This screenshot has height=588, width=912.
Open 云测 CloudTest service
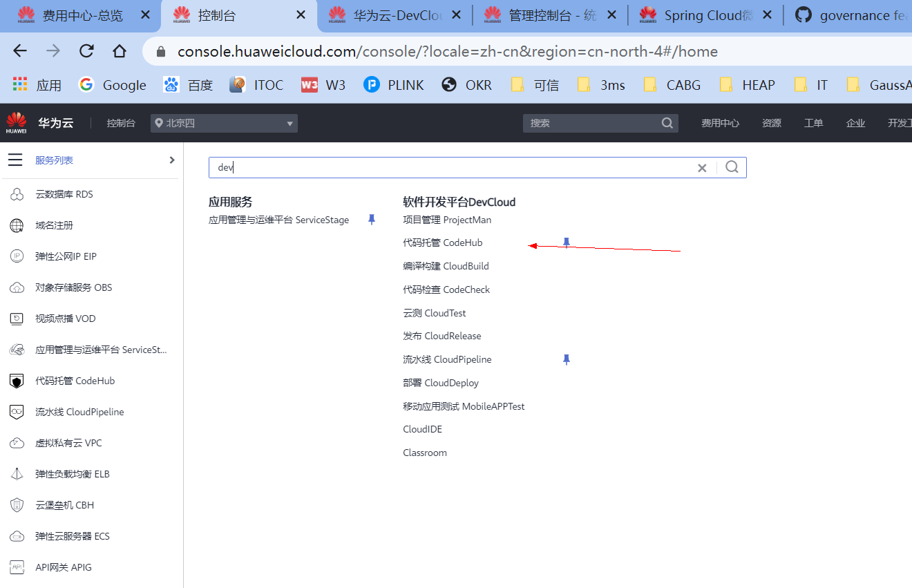(435, 313)
